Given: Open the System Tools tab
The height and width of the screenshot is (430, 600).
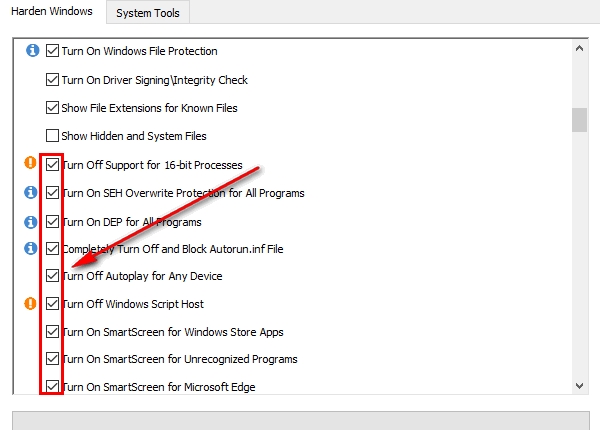Looking at the screenshot, I should tap(148, 13).
